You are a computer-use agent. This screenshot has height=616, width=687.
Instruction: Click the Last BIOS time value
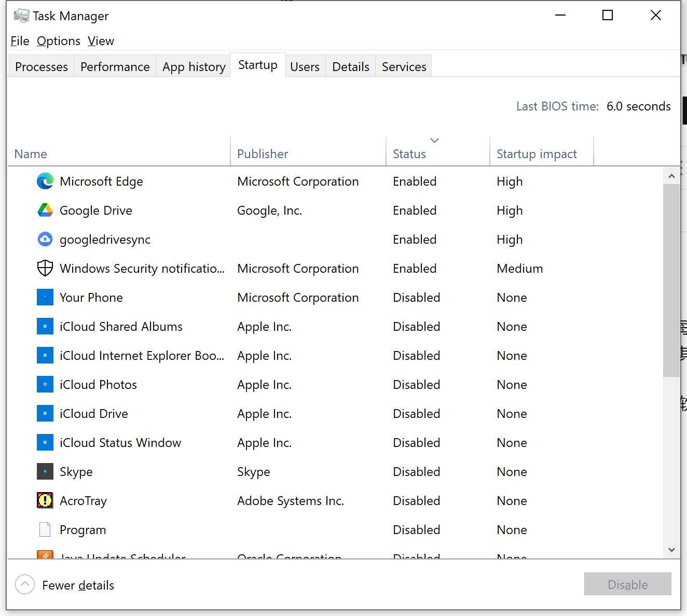pos(639,106)
